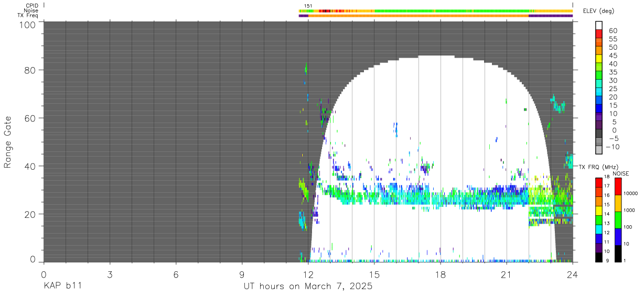The image size is (644, 297).
Task: Click the 'ELEV (deg)' color bar title
Action: coord(597,12)
